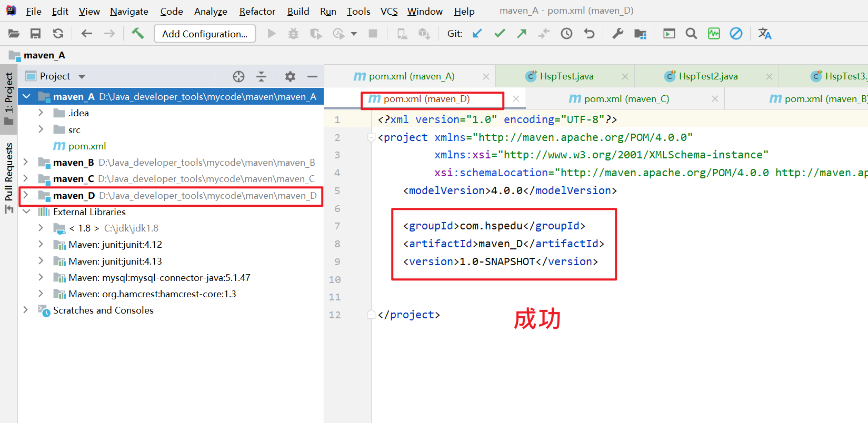Collapse External Libraries node
The width and height of the screenshot is (868, 423).
coord(26,211)
